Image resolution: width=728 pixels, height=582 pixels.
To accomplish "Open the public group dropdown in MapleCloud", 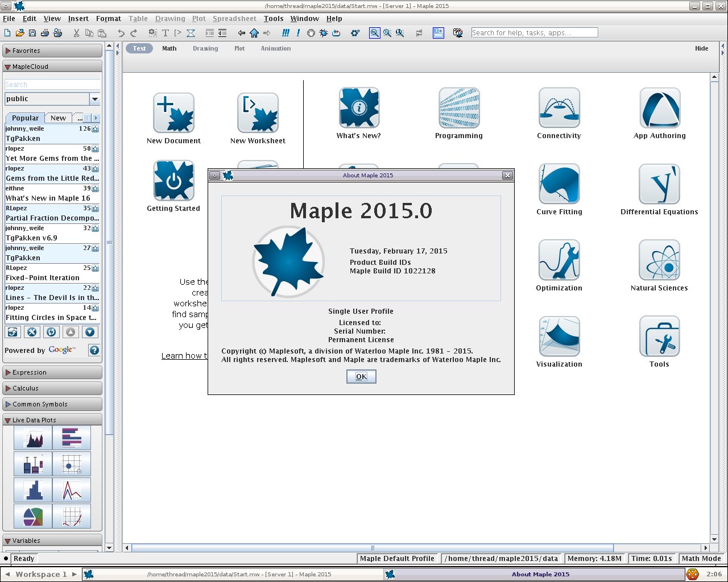I will (x=95, y=99).
